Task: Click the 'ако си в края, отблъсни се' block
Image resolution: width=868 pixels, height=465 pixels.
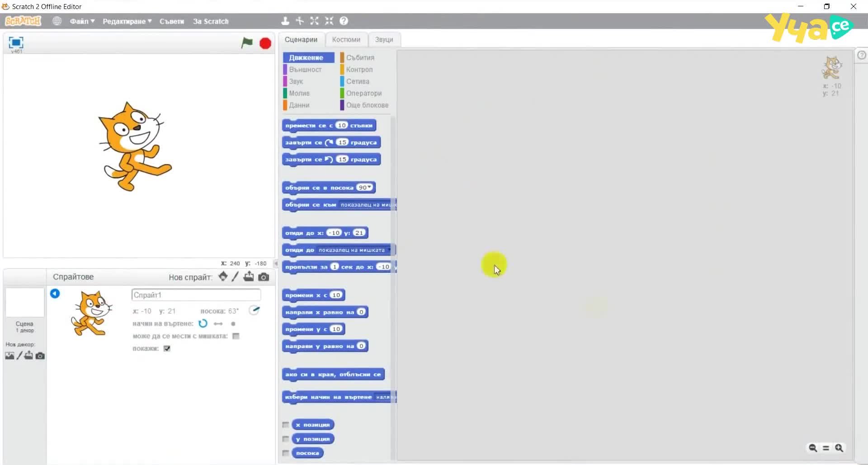Action: pyautogui.click(x=333, y=374)
